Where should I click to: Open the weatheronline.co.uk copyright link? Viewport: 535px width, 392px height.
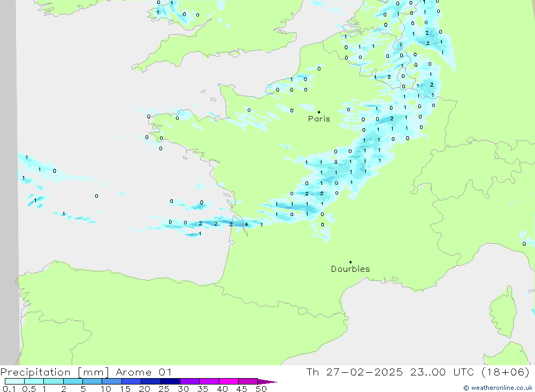pyautogui.click(x=498, y=388)
